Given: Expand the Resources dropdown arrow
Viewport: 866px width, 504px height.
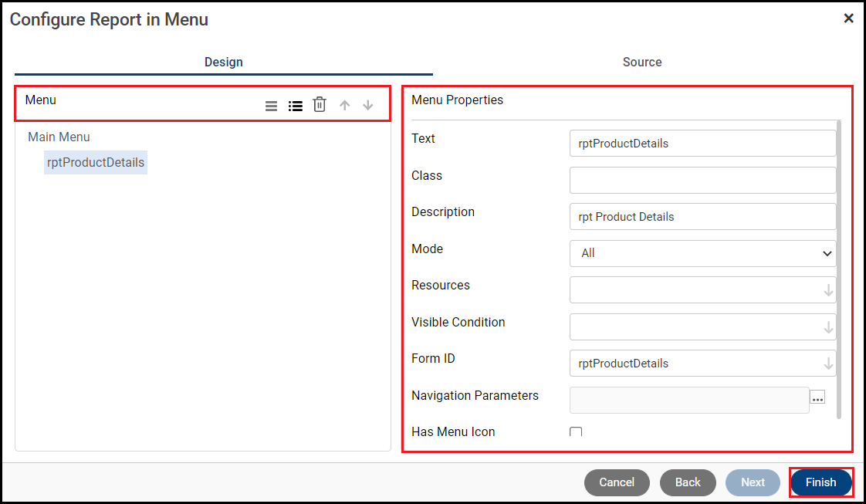Looking at the screenshot, I should tap(828, 290).
